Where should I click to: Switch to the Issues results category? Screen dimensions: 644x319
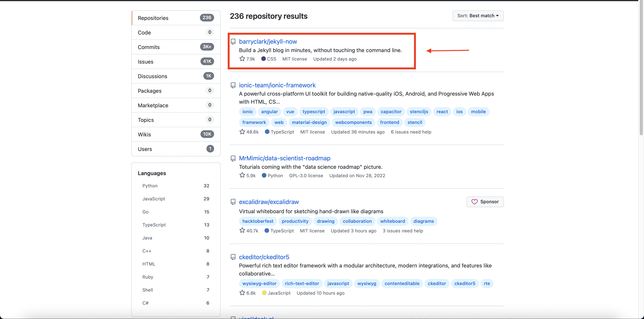click(x=176, y=62)
